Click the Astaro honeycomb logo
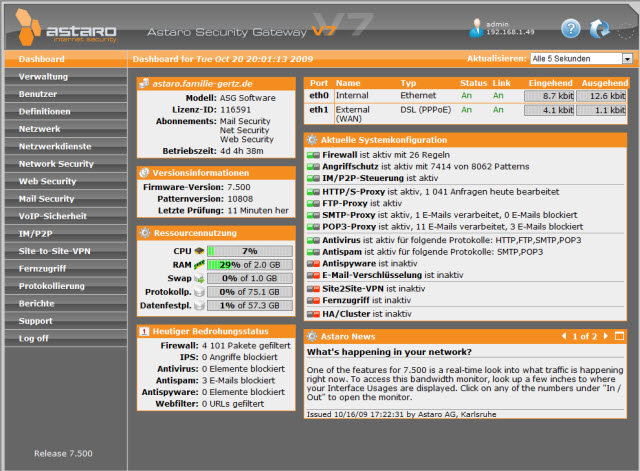640x471 pixels. point(28,27)
